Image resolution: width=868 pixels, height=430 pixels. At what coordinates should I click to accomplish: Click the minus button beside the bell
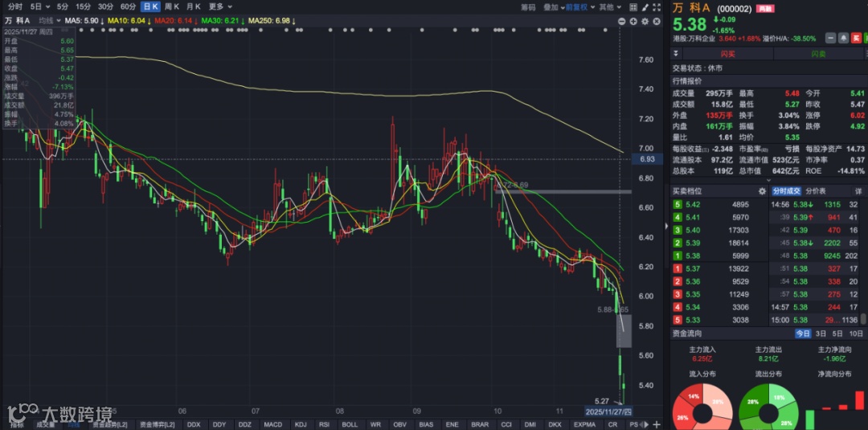click(x=831, y=39)
